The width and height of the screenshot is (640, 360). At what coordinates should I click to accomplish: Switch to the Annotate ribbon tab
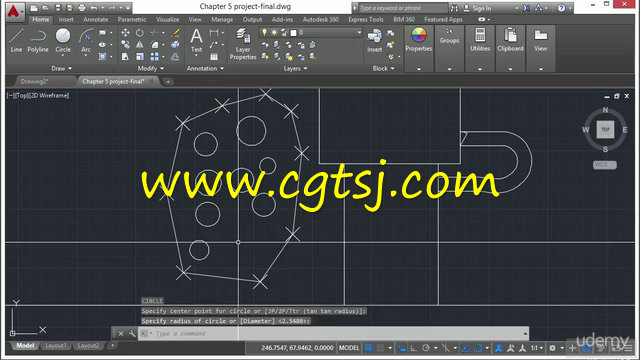pos(96,20)
